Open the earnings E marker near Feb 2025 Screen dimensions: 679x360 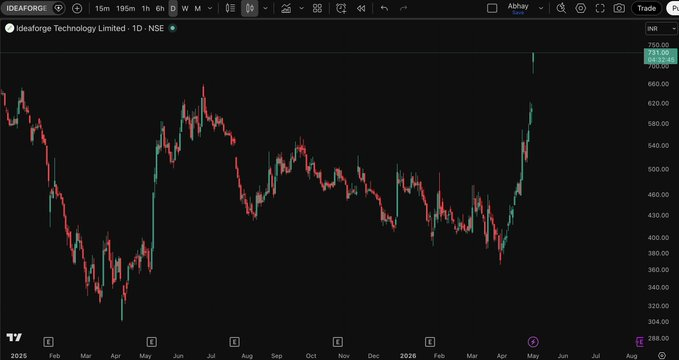(x=48, y=342)
